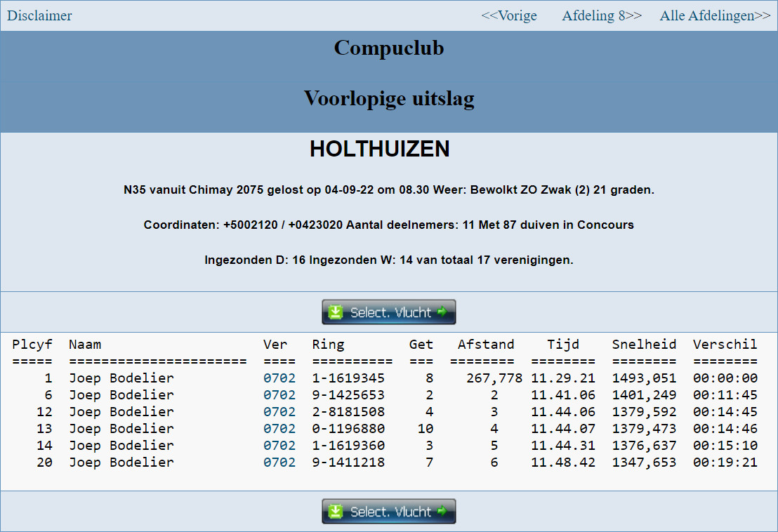Click arrival time 11.44.07
Screen dimensions: 778x532
563,429
